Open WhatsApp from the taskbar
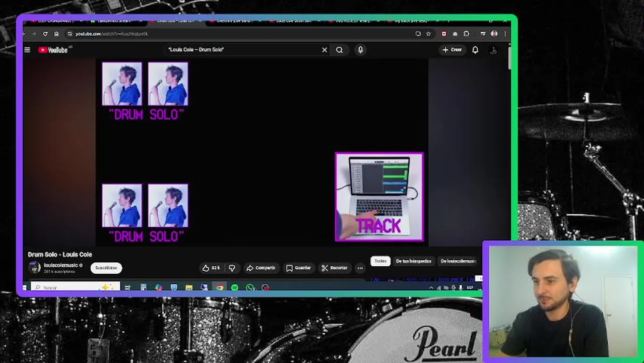Image resolution: width=644 pixels, height=363 pixels. [250, 288]
